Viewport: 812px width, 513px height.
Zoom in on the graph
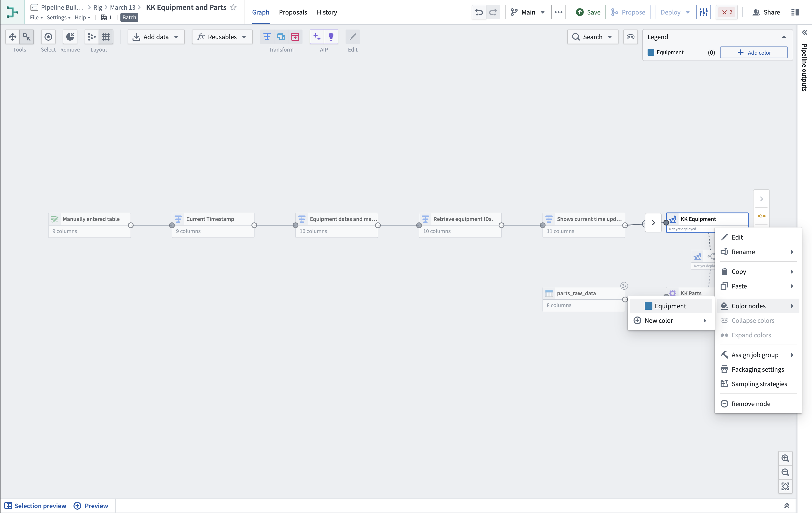(x=785, y=458)
